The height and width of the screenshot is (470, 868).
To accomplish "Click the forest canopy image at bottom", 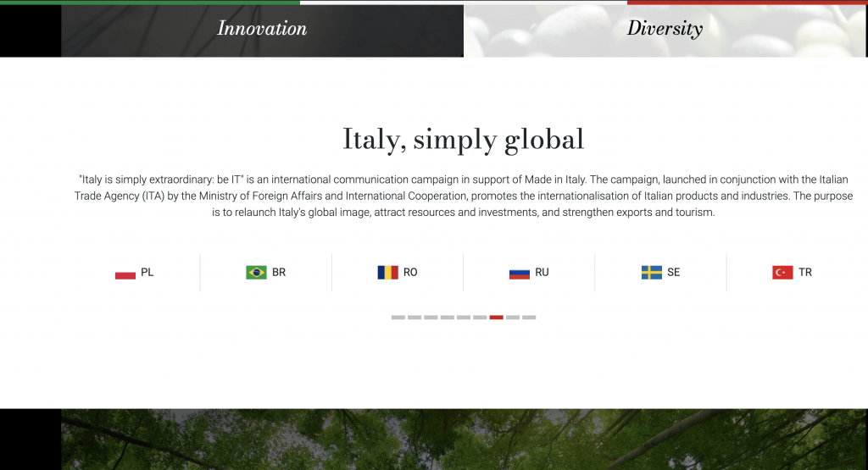I will point(464,440).
